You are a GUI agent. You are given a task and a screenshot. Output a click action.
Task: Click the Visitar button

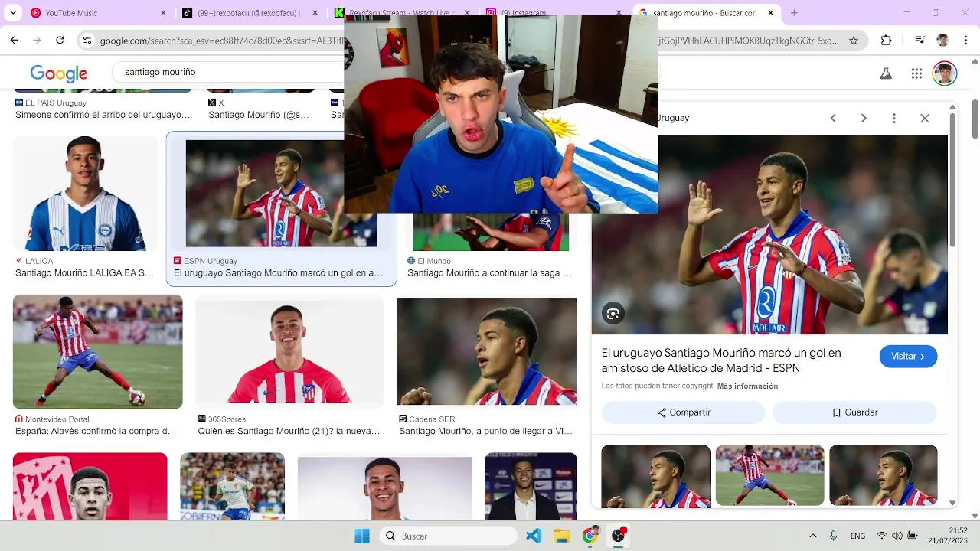tap(908, 357)
